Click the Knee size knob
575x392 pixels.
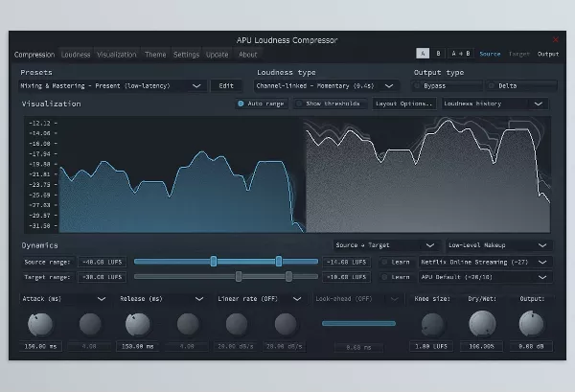[x=432, y=325]
